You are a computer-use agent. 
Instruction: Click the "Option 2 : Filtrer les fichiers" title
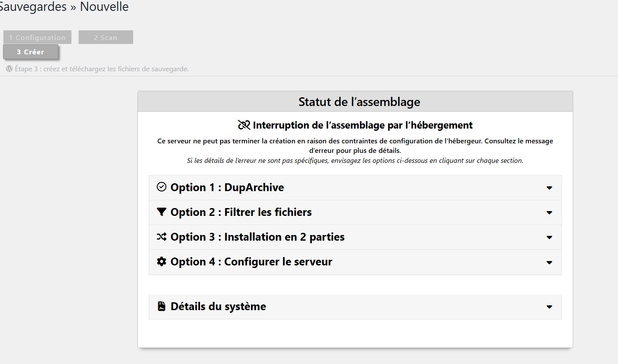pyautogui.click(x=241, y=212)
